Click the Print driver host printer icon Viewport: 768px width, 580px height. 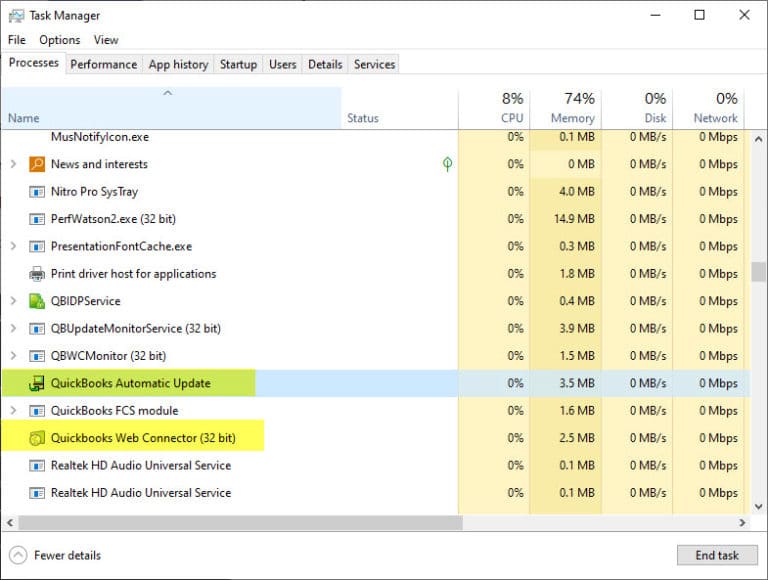[x=37, y=273]
